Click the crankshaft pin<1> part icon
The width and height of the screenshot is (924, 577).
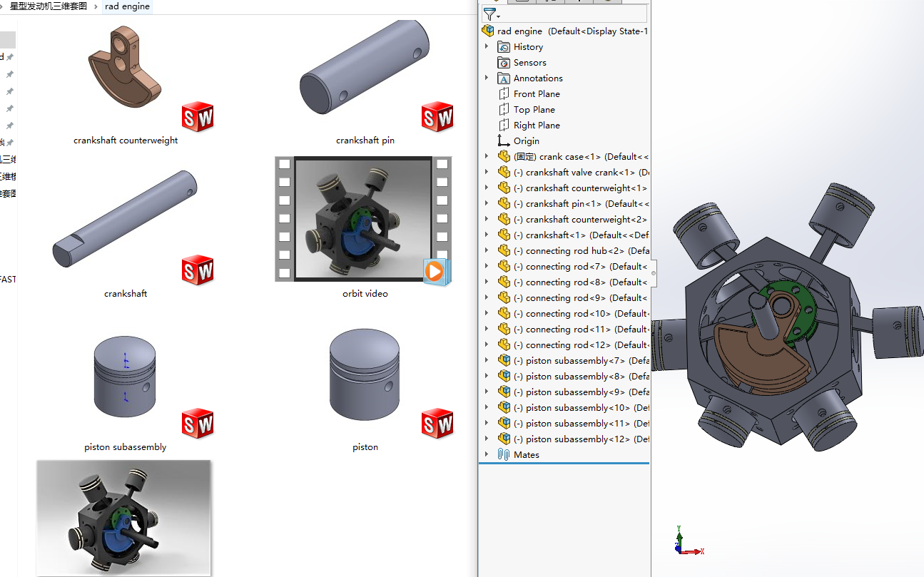pyautogui.click(x=504, y=203)
